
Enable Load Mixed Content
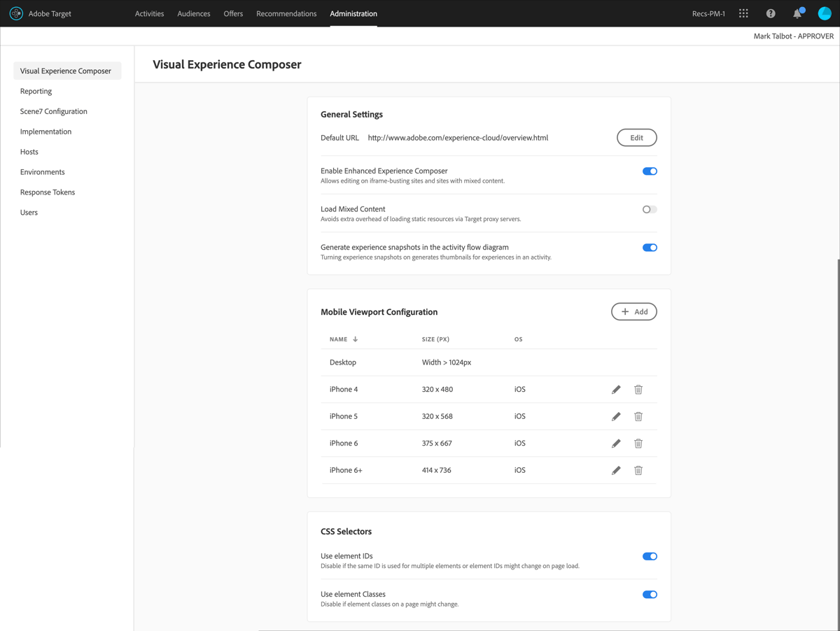pos(649,209)
